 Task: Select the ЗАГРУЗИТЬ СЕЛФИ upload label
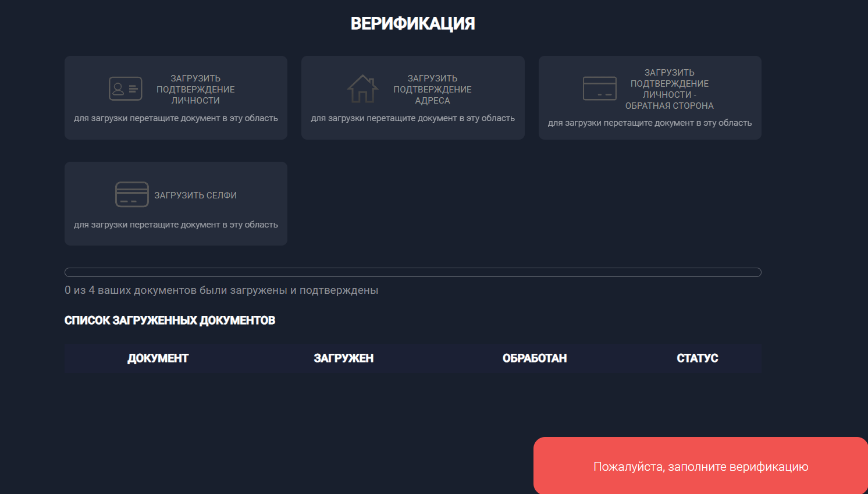(x=195, y=196)
